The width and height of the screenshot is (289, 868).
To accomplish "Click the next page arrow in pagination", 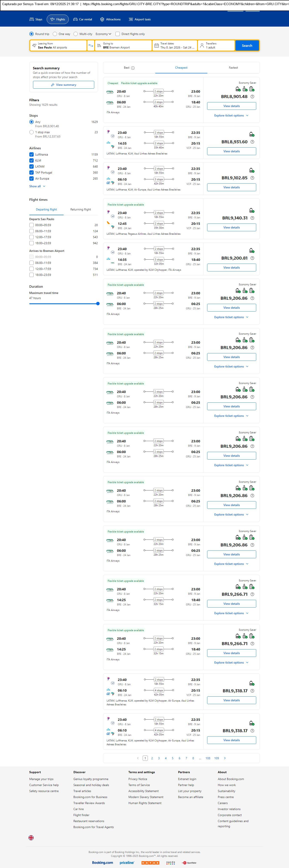I will [225, 758].
